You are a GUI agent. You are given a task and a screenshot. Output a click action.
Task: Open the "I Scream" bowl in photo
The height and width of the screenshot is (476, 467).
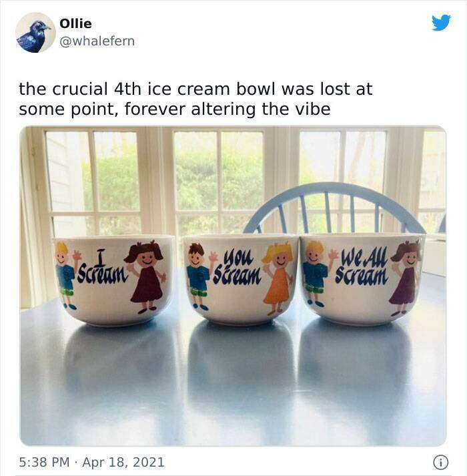(x=114, y=280)
